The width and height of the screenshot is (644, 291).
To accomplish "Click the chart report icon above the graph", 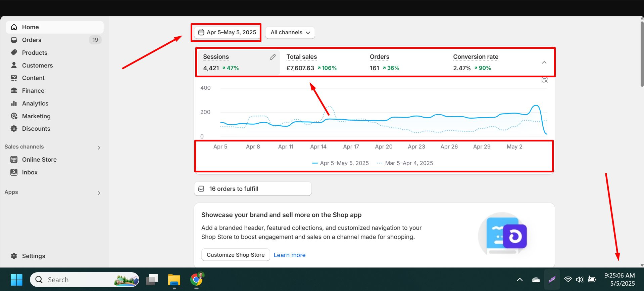I will tap(544, 80).
